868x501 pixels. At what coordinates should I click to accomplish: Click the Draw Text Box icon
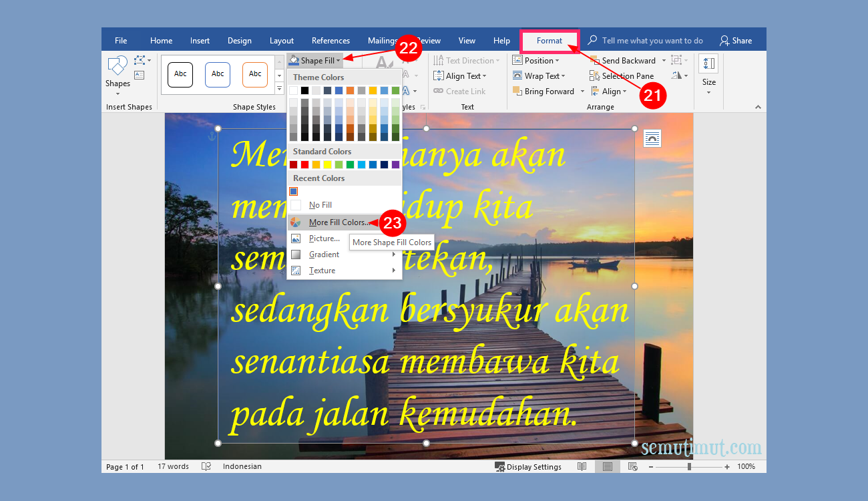click(139, 75)
